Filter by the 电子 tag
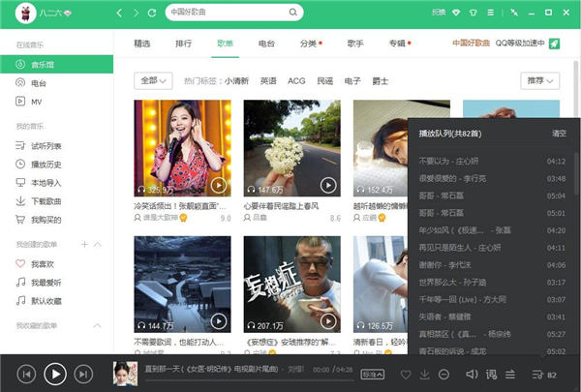This screenshot has height=392, width=581. [x=352, y=81]
